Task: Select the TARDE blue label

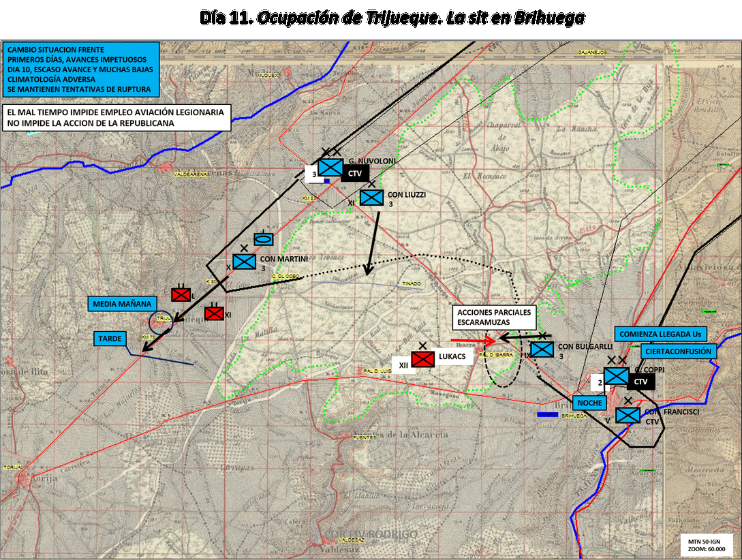Action: (x=110, y=339)
